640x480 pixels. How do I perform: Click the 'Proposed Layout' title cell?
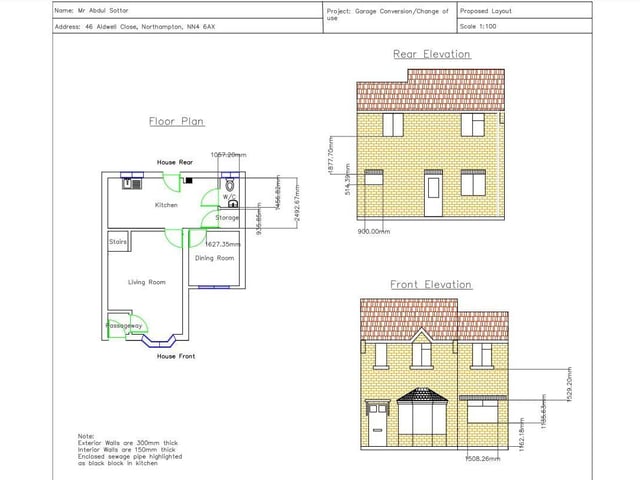coord(486,11)
